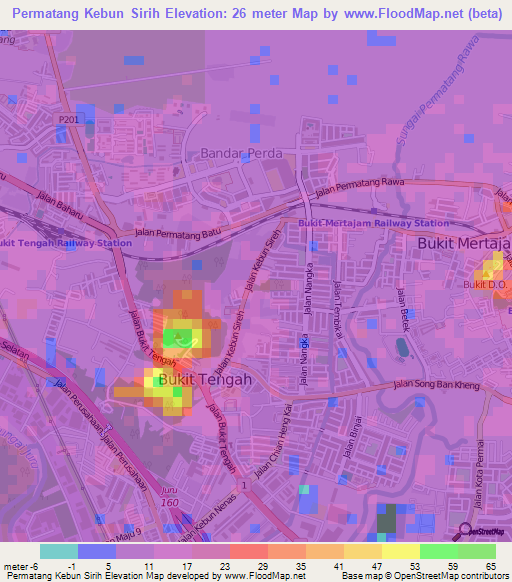Click the Jalan Permatang Batu road label
This screenshot has width=512, height=582.
click(x=177, y=233)
